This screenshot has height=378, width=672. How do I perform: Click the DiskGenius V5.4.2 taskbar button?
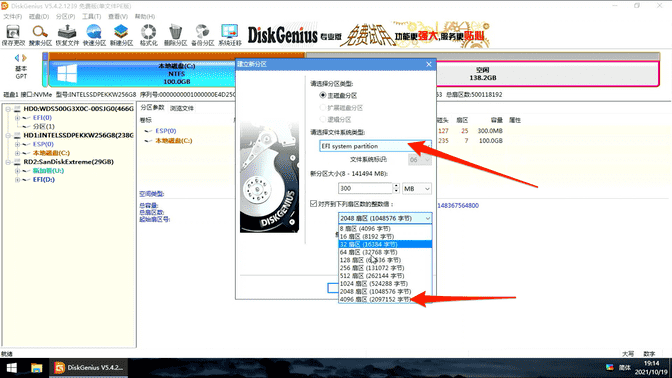(89, 368)
